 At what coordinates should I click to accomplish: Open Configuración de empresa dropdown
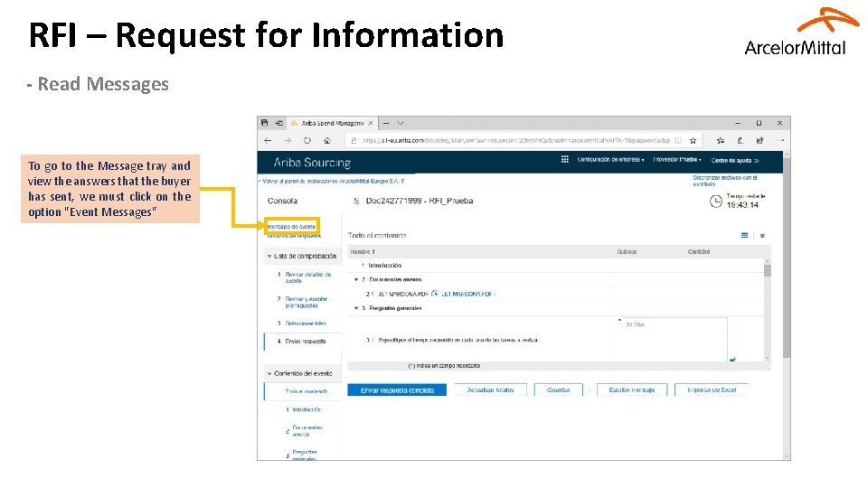[x=610, y=159]
